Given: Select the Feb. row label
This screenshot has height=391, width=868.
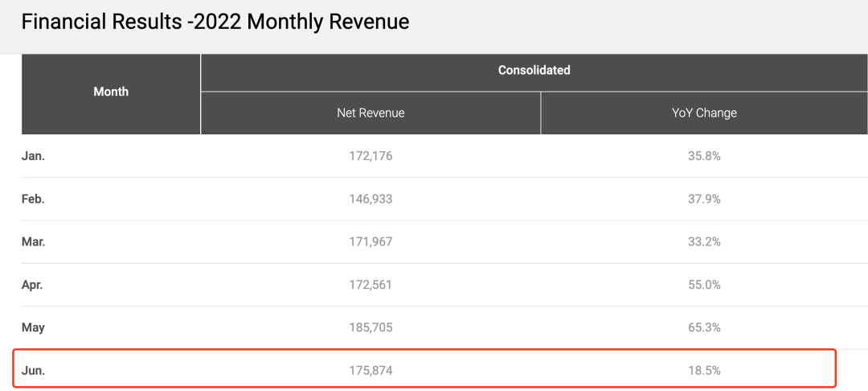Looking at the screenshot, I should point(33,199).
